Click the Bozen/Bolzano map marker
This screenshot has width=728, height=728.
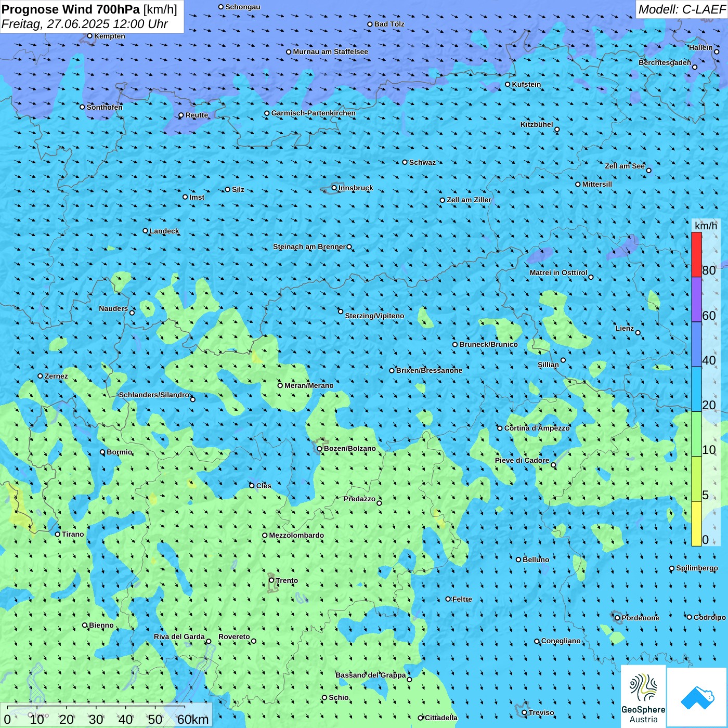pos(320,449)
